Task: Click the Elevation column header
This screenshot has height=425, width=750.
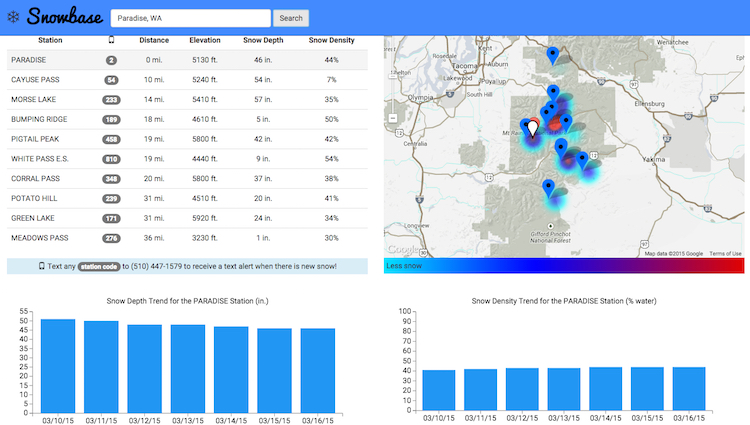Action: click(x=205, y=40)
